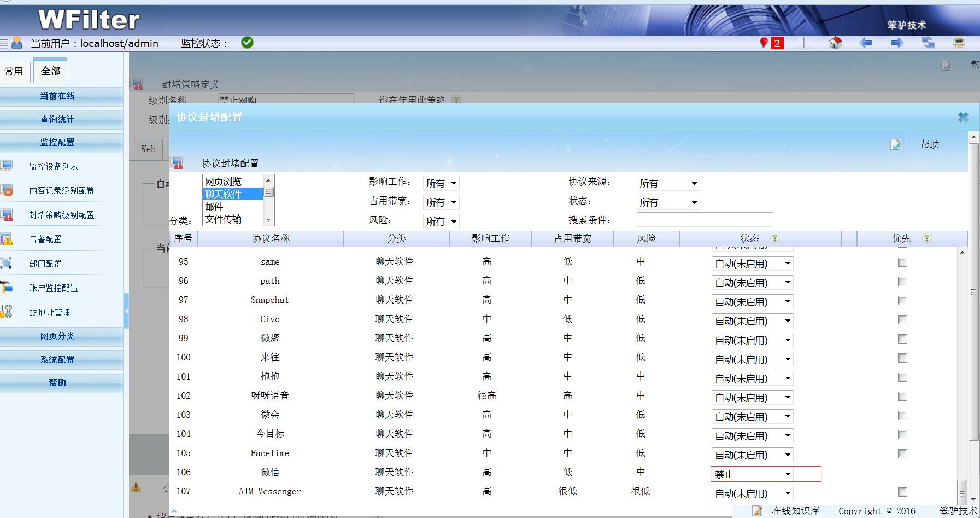Click the forward arrow navigation icon
Viewport: 980px width, 518px height.
coord(897,43)
